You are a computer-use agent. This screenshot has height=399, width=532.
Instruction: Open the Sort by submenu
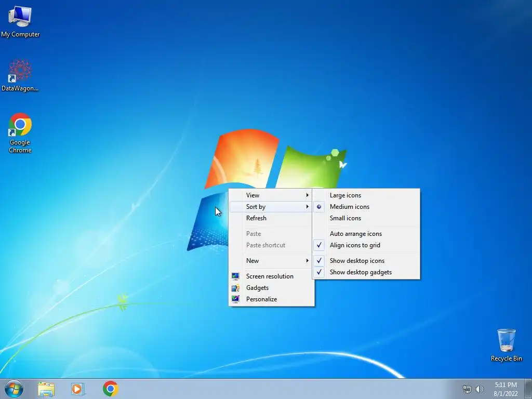(x=271, y=207)
